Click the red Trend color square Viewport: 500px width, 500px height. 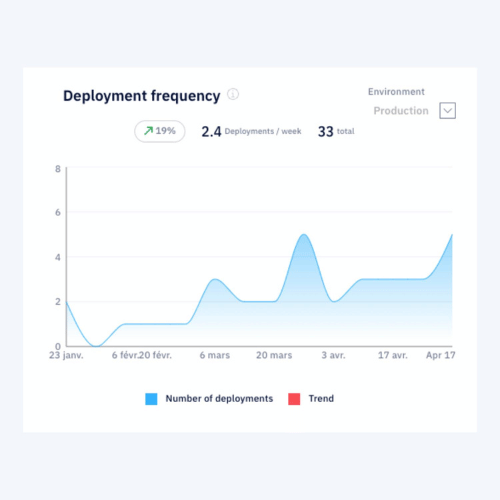point(294,399)
